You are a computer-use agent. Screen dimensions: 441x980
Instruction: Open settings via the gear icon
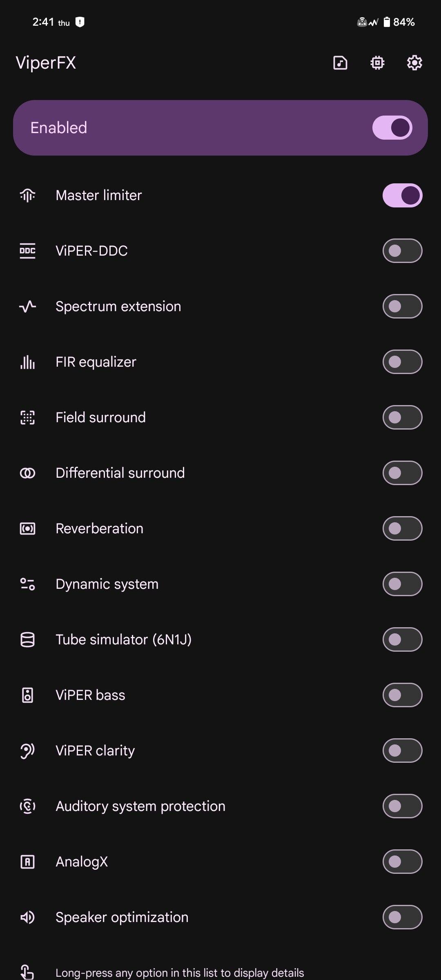click(414, 63)
